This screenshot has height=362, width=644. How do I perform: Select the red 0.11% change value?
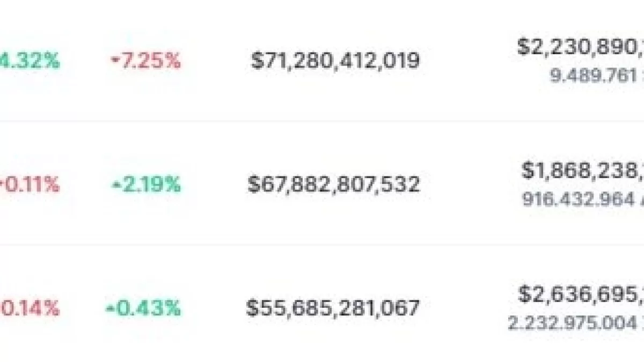32,185
